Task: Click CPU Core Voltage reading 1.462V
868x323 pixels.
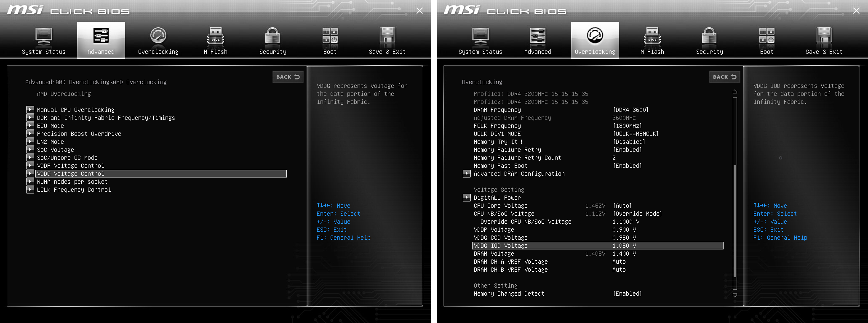Action: click(595, 206)
